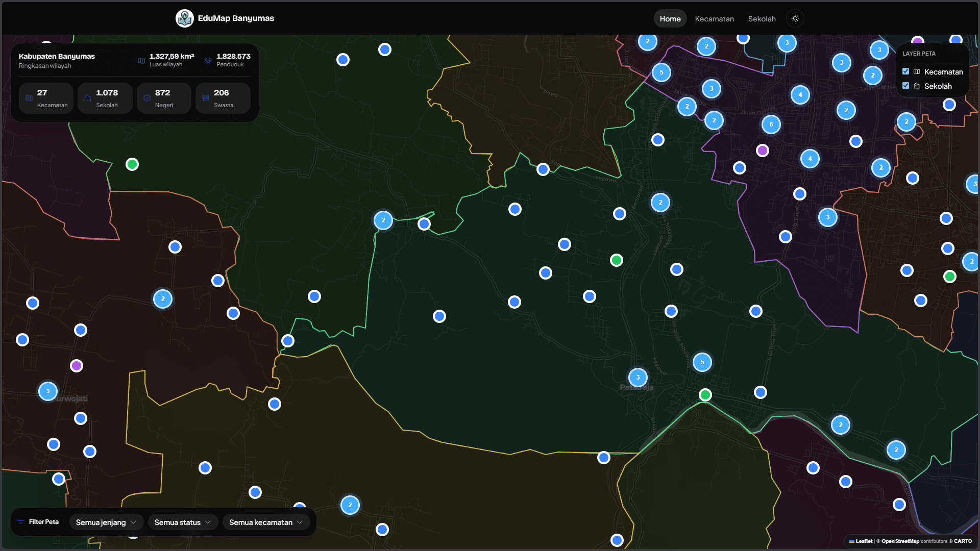This screenshot has height=551, width=980.
Task: Click the 872 Negeri stat card
Action: click(164, 98)
